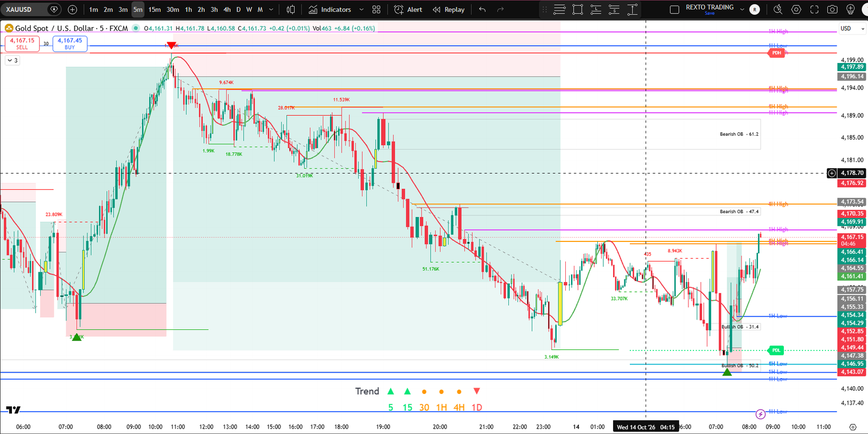Click the TradingView logo on the chart
The height and width of the screenshot is (434, 868).
(x=14, y=410)
